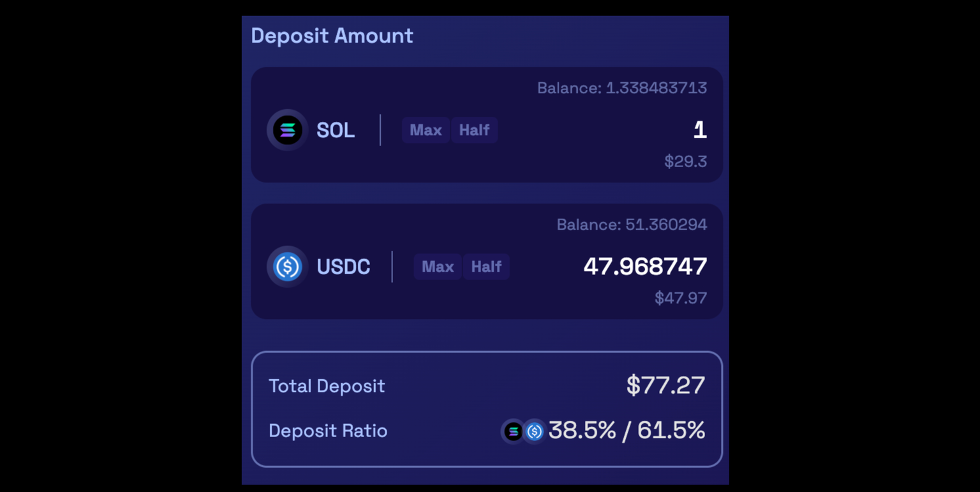Click the $29.3 SOL dollar value
This screenshot has height=492, width=980.
685,161
